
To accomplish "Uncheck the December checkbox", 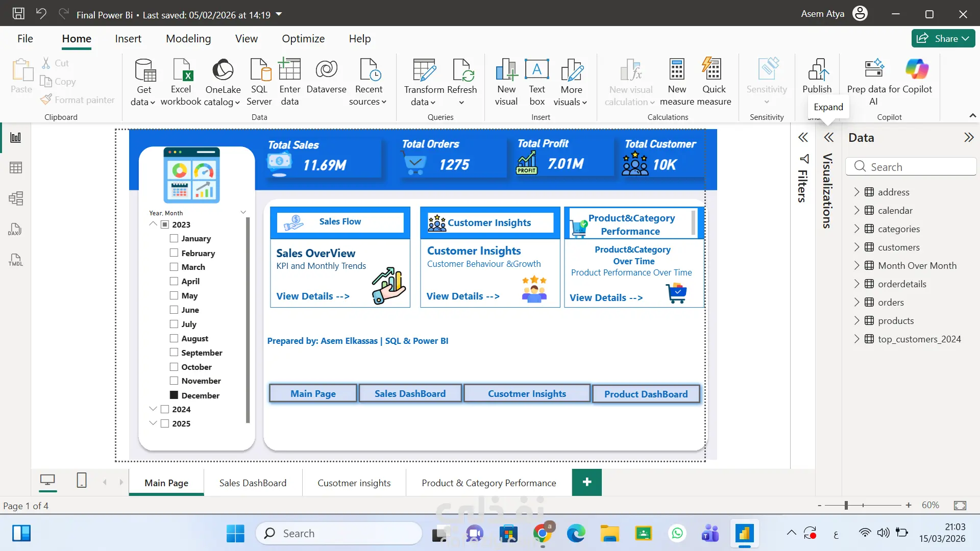I will (174, 395).
